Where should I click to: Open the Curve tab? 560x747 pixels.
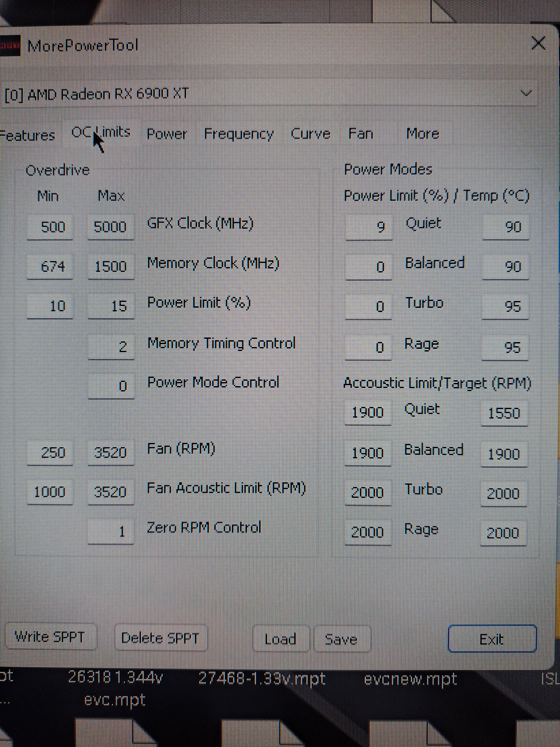pyautogui.click(x=310, y=134)
